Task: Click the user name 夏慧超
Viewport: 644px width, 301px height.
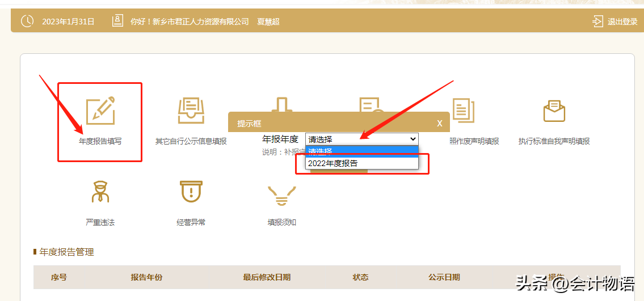Action: pyautogui.click(x=268, y=22)
